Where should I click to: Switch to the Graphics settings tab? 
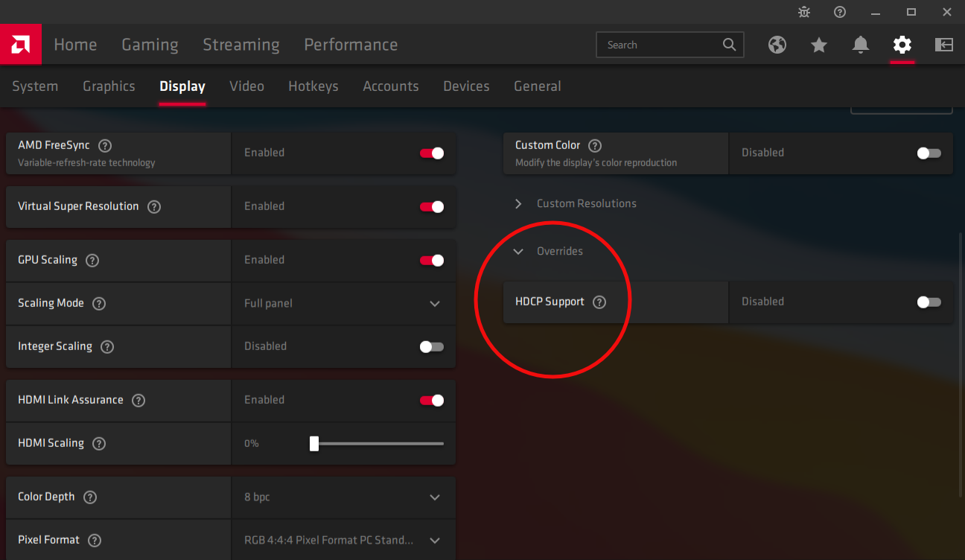109,86
